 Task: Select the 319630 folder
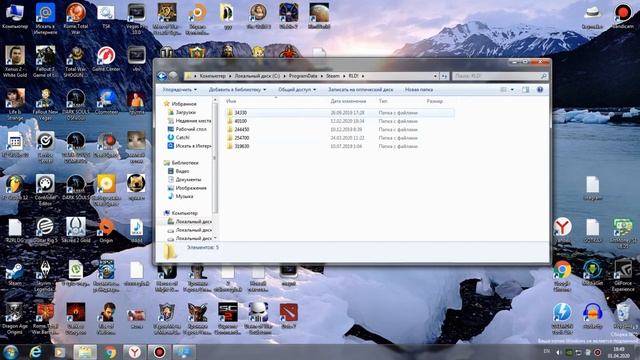pyautogui.click(x=242, y=146)
